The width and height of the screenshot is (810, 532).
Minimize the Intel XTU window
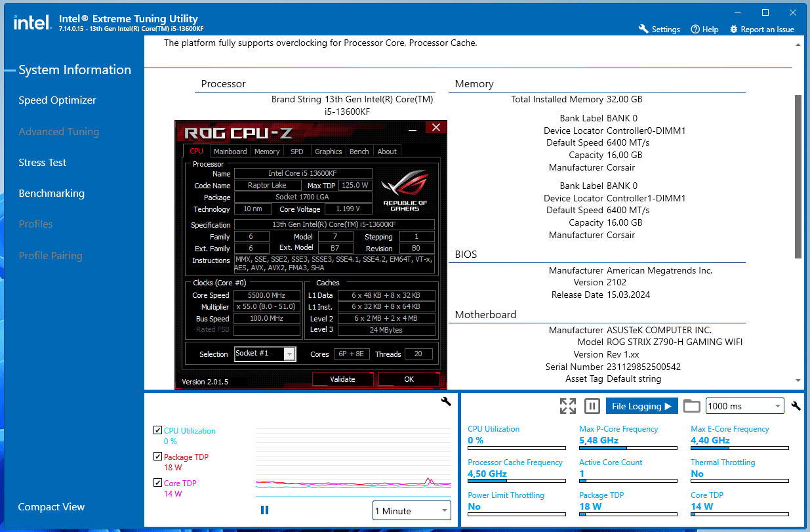737,12
